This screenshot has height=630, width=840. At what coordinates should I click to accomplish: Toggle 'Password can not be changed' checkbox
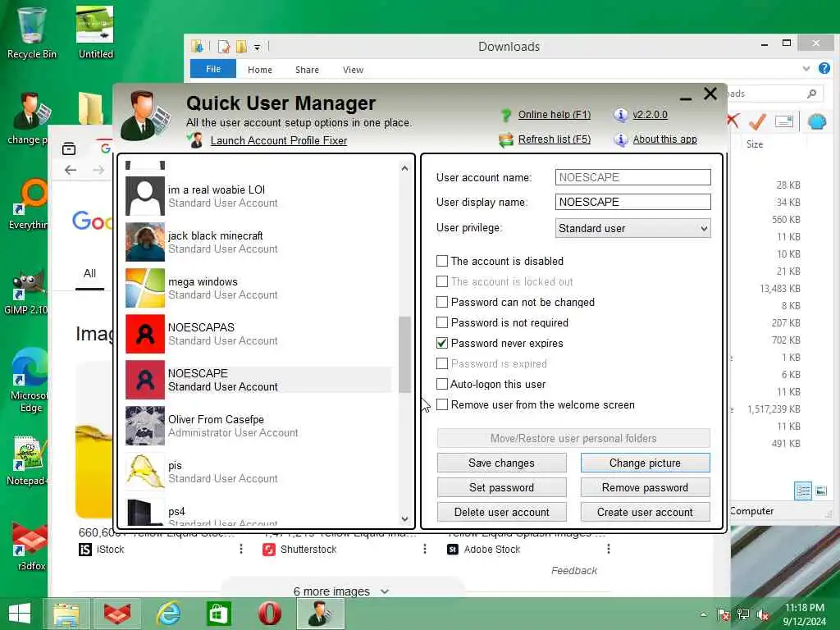(442, 302)
